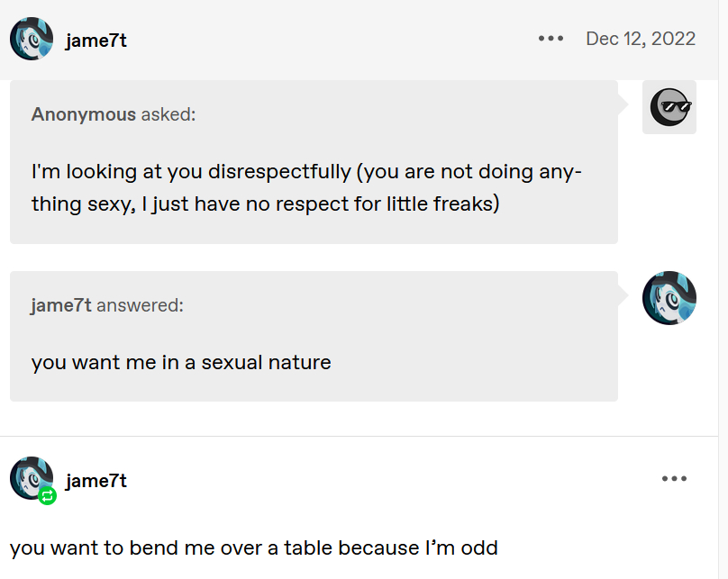
Task: Click the avatar on the reblogged post
Action: (x=31, y=477)
